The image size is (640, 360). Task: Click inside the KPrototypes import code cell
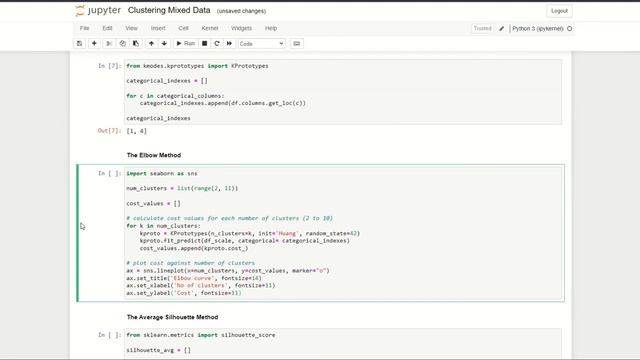pos(343,92)
